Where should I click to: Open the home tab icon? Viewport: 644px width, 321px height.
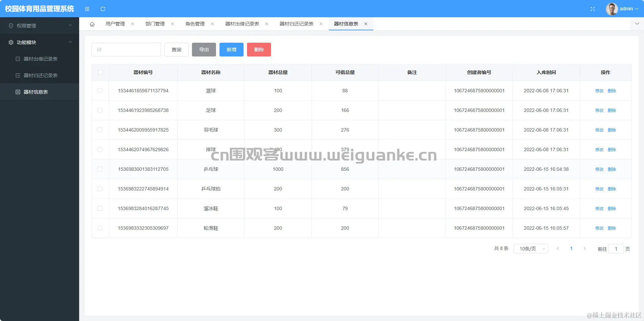92,24
